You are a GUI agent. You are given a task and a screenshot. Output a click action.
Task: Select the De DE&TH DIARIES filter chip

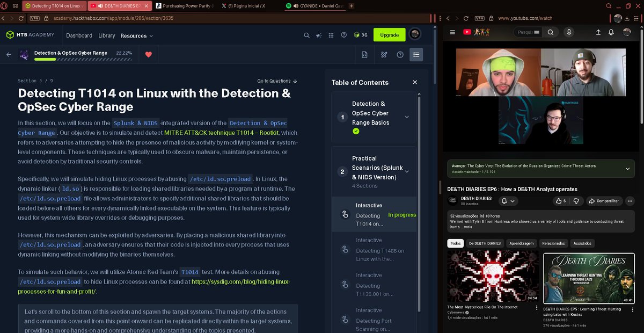click(485, 243)
